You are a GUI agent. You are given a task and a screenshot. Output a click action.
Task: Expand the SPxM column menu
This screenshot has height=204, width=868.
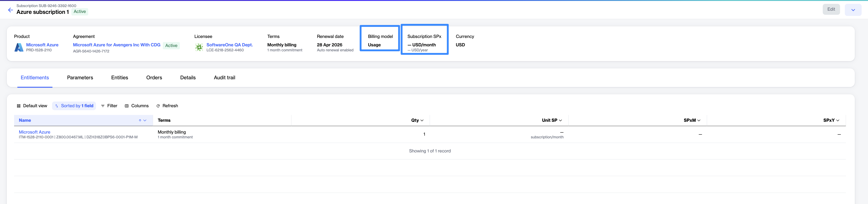(699, 121)
